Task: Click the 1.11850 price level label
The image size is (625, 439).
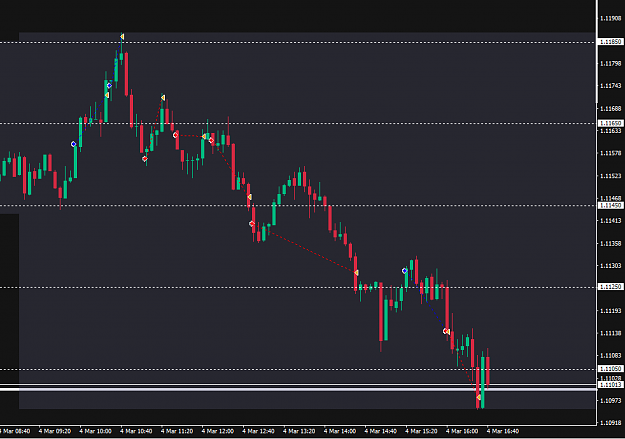Action: [x=611, y=42]
